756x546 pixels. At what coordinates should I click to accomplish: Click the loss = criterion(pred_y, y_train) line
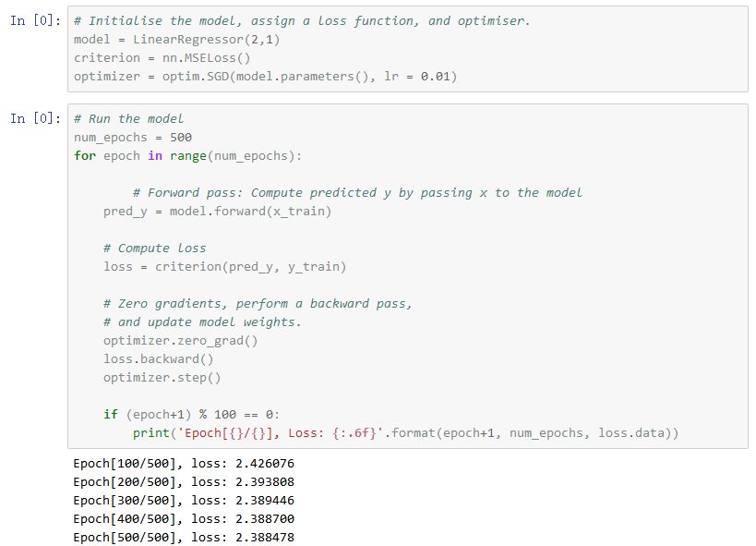tap(225, 267)
